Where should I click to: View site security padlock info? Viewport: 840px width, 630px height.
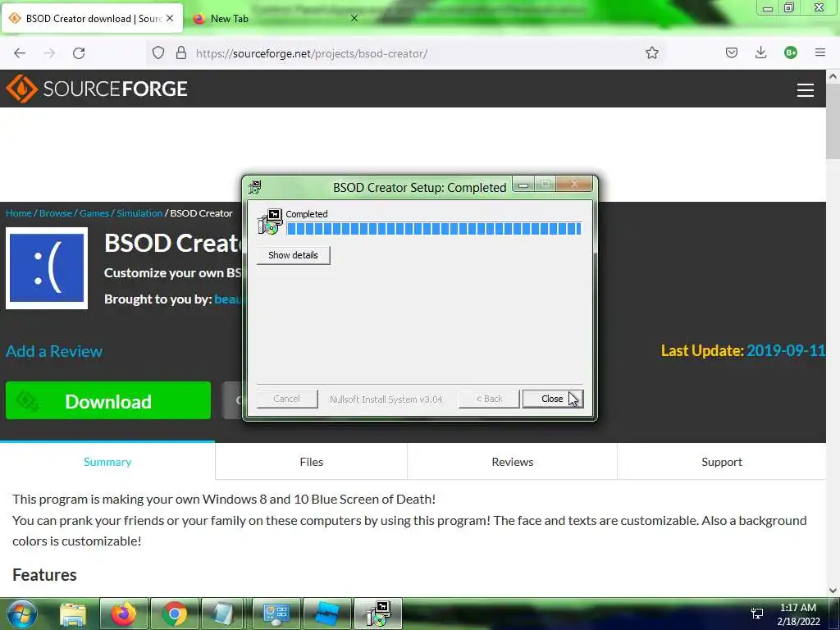pos(181,53)
